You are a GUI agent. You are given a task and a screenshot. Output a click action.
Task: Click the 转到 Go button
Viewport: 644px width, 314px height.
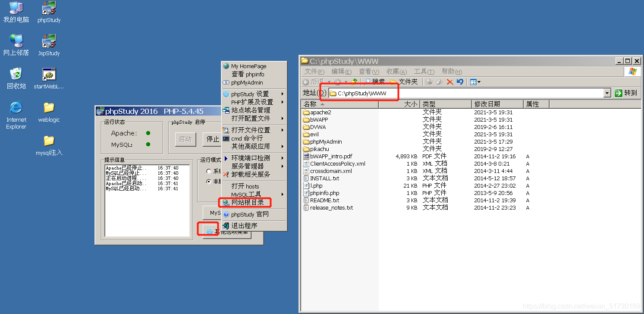pyautogui.click(x=626, y=93)
